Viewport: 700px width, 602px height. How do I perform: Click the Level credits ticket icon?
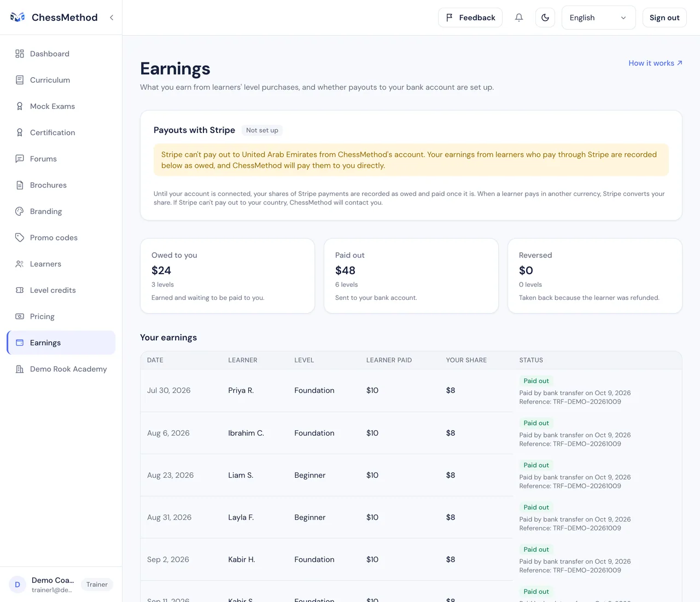(20, 290)
